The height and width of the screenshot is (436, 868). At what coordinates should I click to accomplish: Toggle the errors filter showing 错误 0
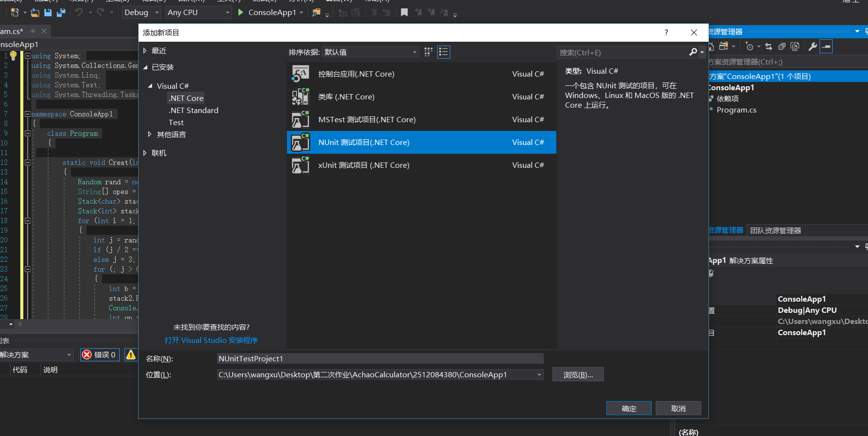[100, 355]
